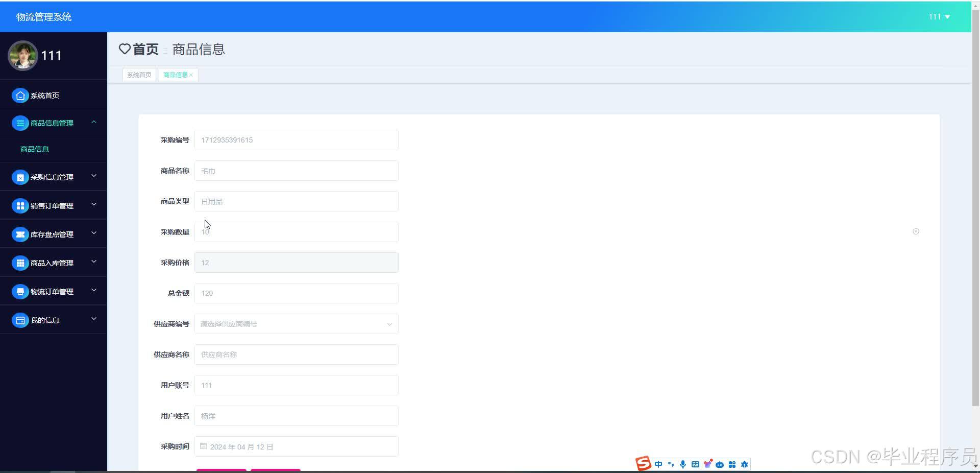Click the 总金额 input field
This screenshot has height=473, width=980.
(x=296, y=293)
